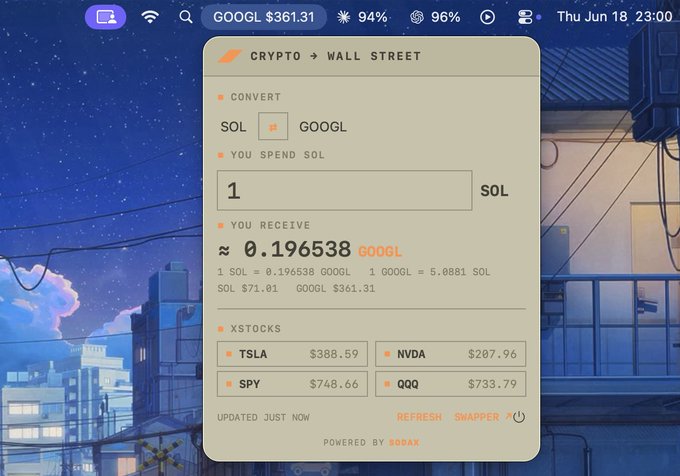Click the SOL unit beside input
This screenshot has height=476, width=680.
click(494, 191)
